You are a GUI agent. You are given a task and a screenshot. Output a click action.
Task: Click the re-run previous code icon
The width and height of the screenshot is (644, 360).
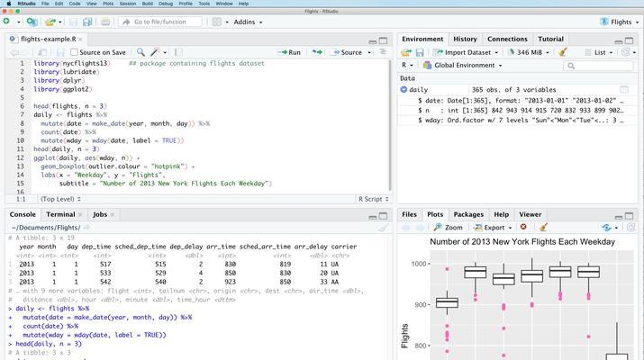pos(317,52)
